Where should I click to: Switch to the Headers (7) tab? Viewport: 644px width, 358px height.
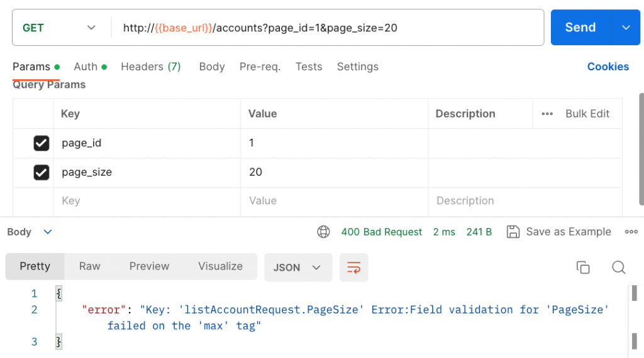coord(151,67)
